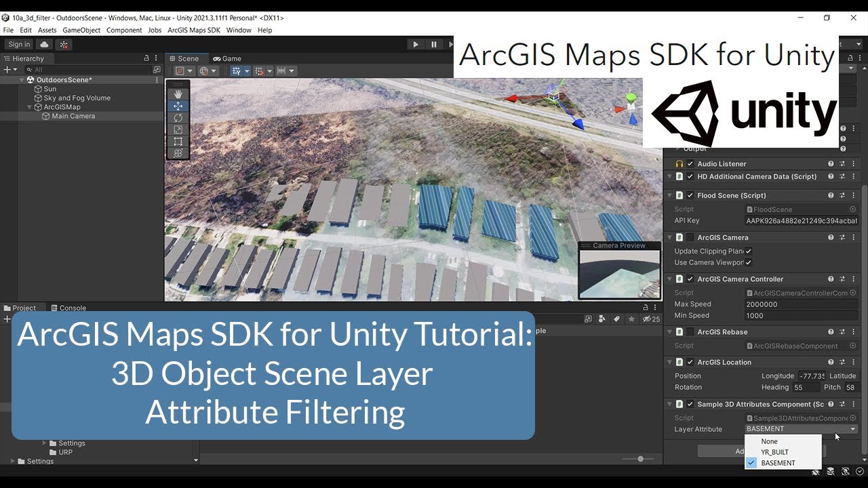Open the ArcGIS Camera component menu
The image size is (868, 488).
pos(853,237)
